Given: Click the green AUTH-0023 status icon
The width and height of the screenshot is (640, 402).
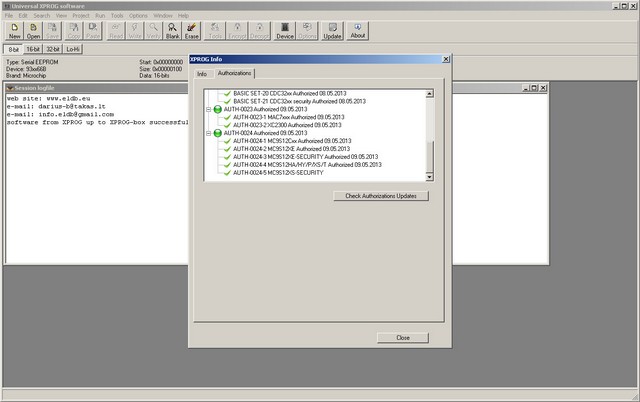Looking at the screenshot, I should [218, 110].
